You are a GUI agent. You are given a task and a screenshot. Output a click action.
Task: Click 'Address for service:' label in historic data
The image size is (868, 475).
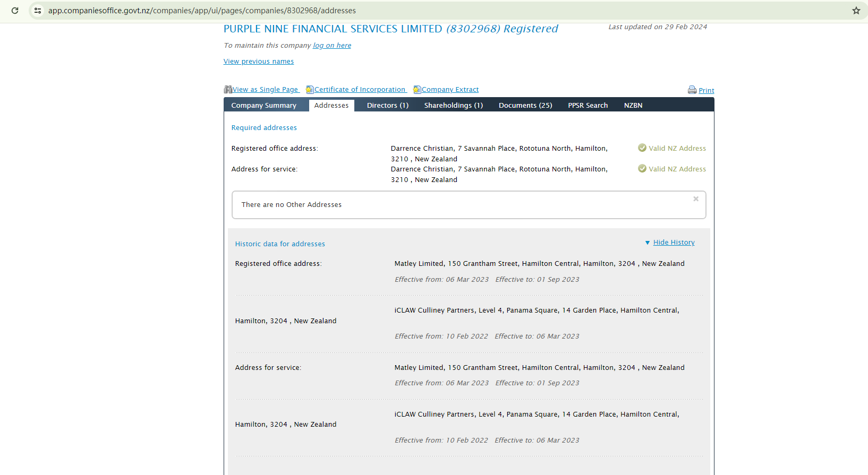[268, 368]
